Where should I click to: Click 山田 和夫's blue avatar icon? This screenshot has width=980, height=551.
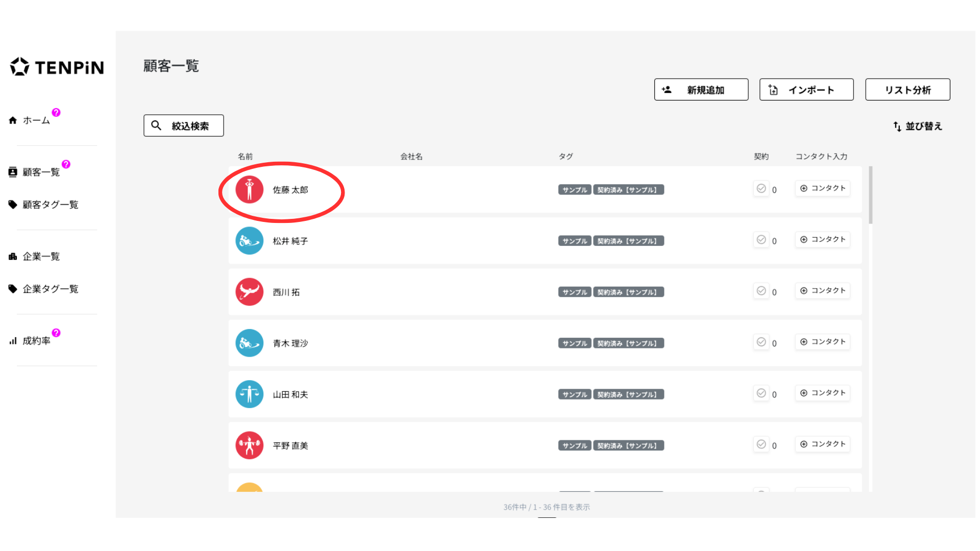(x=249, y=394)
